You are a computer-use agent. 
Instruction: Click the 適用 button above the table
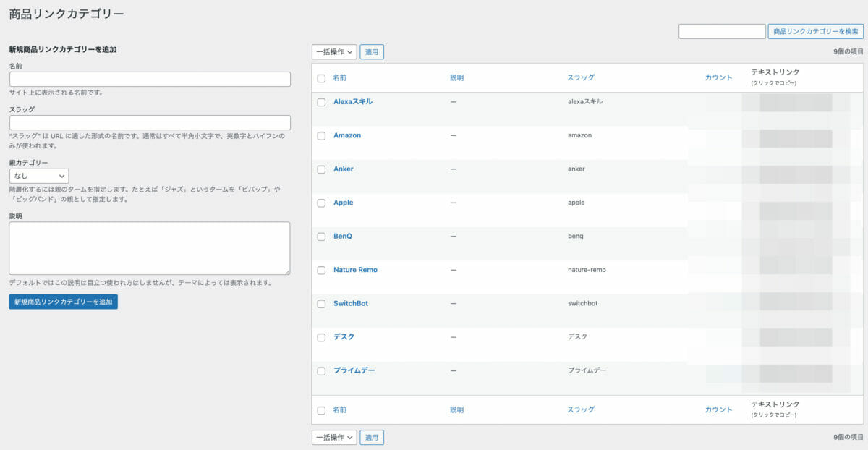pos(372,52)
